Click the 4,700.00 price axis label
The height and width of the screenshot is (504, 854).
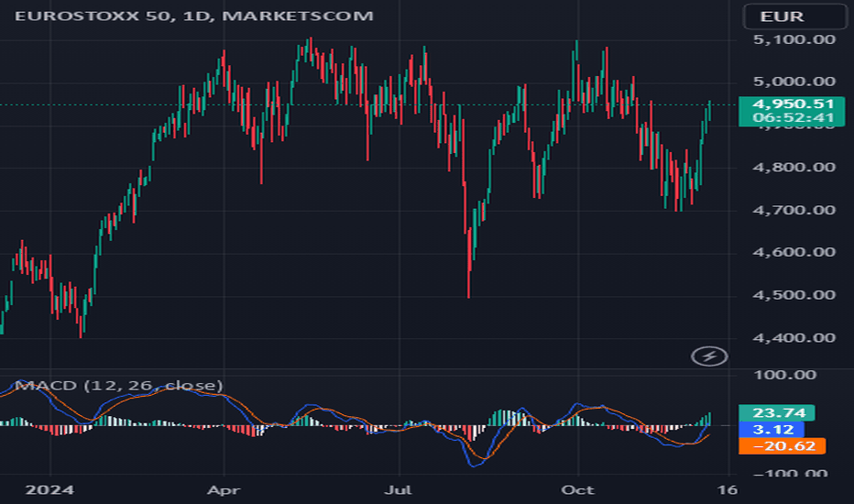point(794,210)
